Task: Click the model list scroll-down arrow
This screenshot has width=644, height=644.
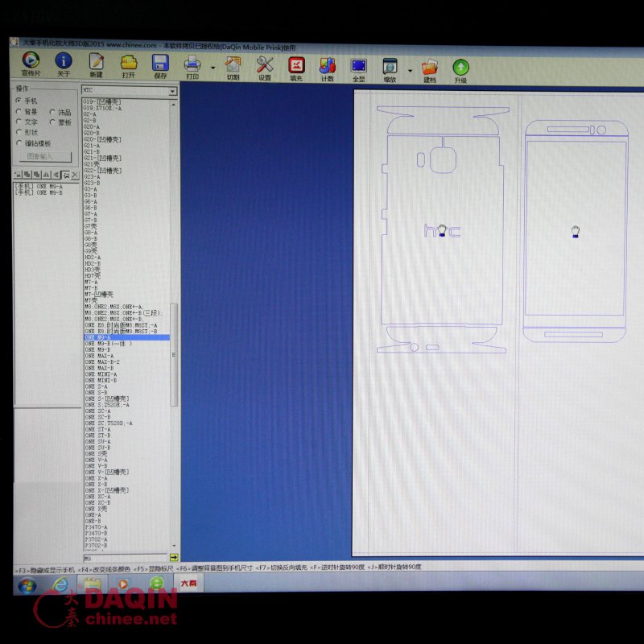Action: tap(174, 546)
